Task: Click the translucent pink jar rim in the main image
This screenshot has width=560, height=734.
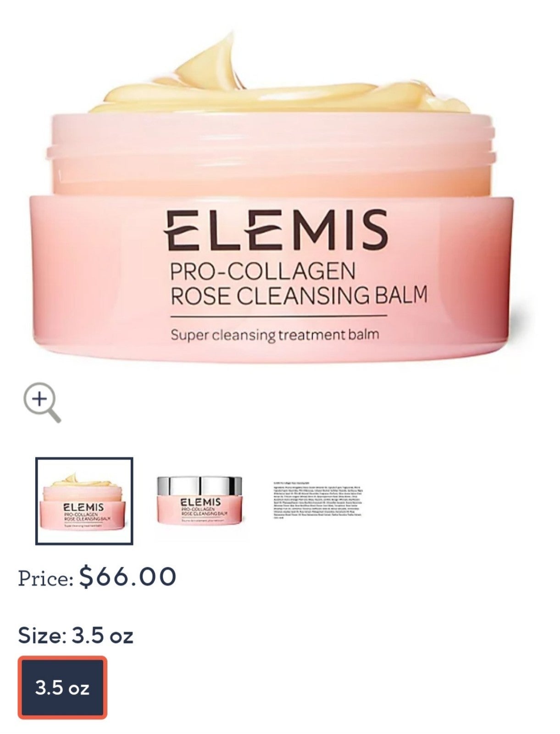Action: pos(271,156)
